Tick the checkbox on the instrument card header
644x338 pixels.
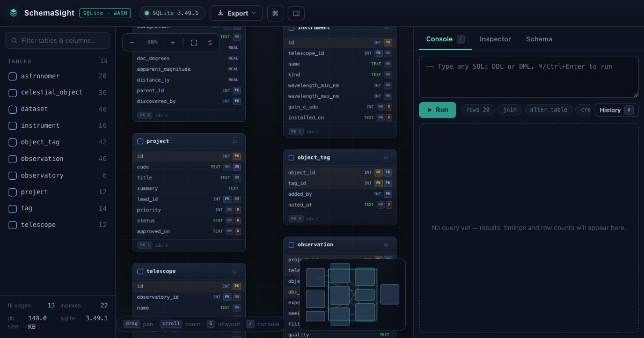(x=291, y=27)
